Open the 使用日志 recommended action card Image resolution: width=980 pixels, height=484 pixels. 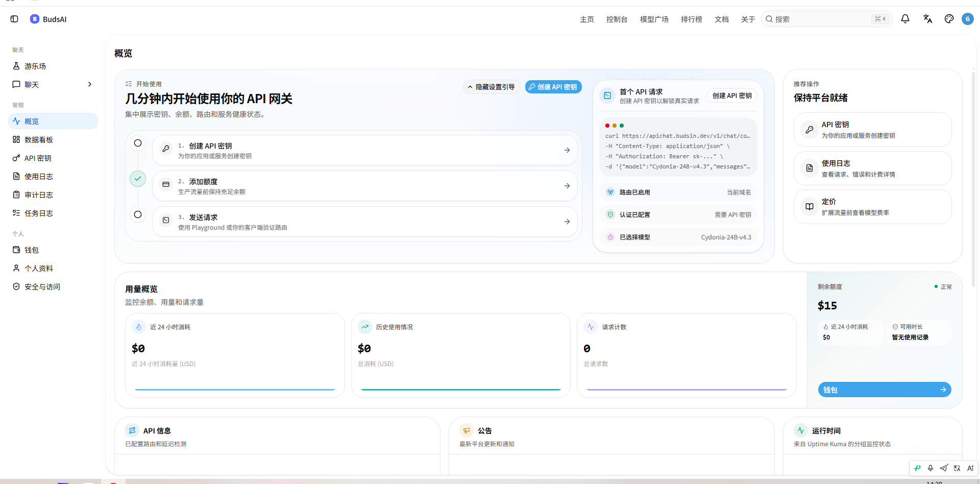[x=873, y=168]
